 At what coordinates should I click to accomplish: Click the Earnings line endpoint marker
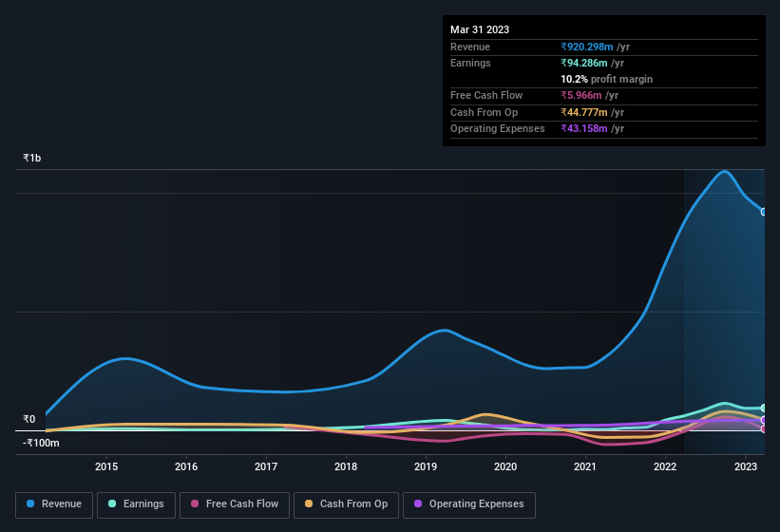[764, 408]
